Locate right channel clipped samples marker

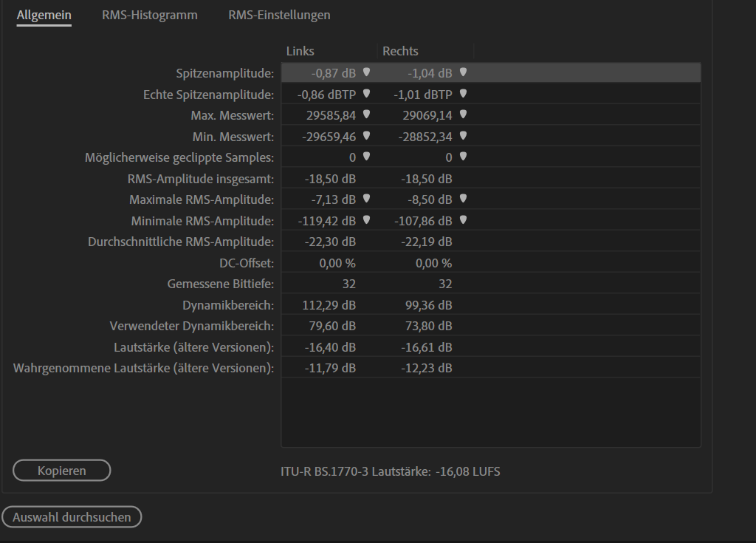(x=463, y=157)
